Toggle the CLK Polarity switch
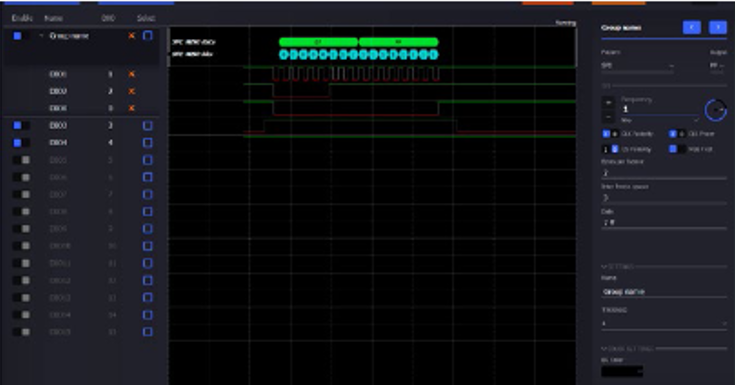 tap(610, 134)
